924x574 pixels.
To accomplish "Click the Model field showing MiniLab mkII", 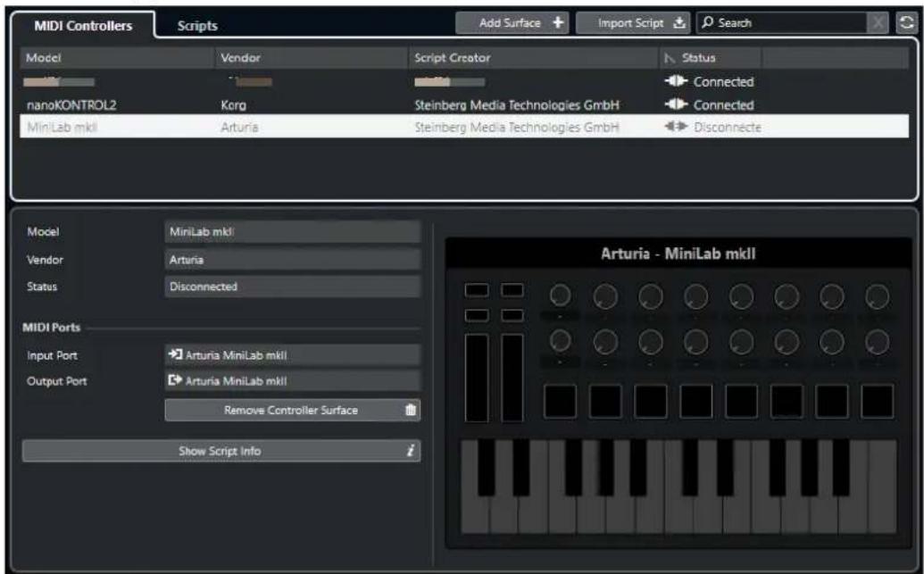I will (x=293, y=231).
